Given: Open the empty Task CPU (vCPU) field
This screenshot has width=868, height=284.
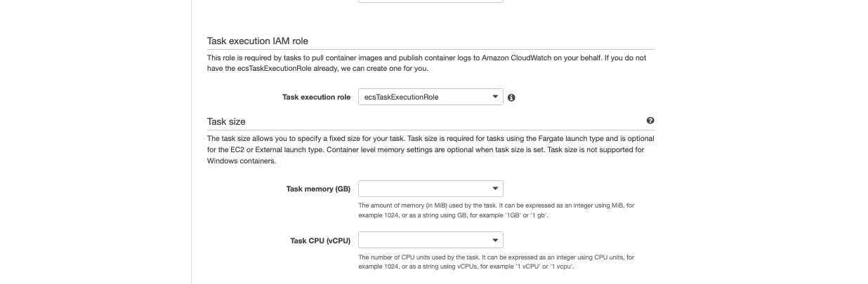Looking at the screenshot, I should point(430,241).
